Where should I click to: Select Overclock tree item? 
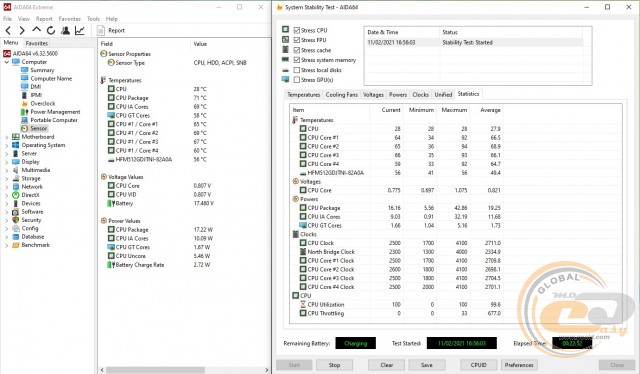click(x=42, y=103)
